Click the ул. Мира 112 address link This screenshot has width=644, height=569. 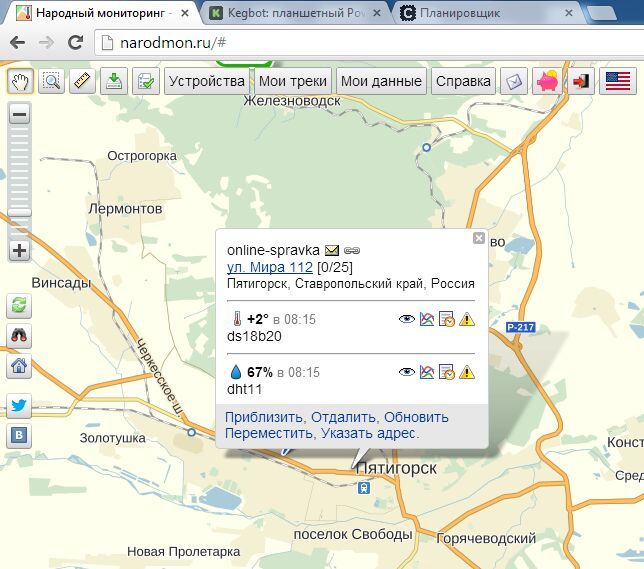coord(270,267)
